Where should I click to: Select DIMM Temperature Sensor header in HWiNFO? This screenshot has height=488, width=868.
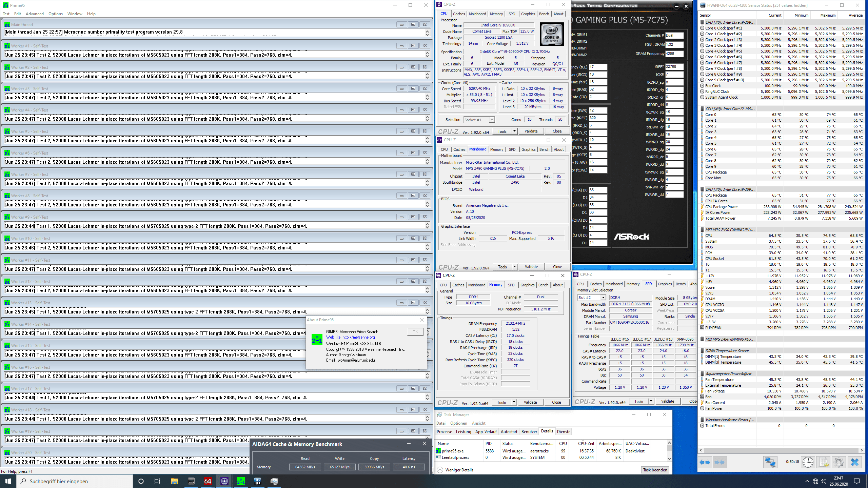pos(727,351)
